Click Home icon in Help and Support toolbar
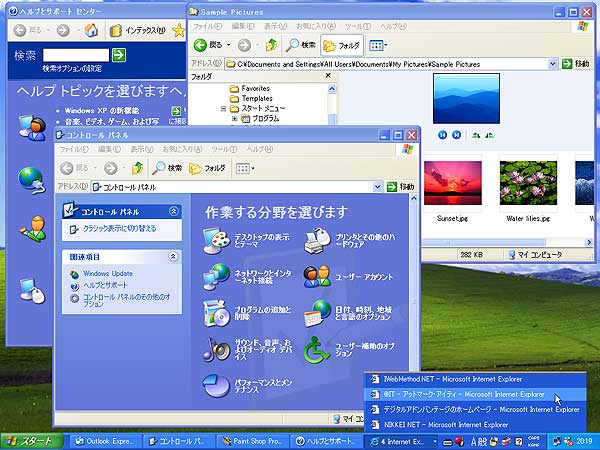600x450 pixels. click(91, 30)
